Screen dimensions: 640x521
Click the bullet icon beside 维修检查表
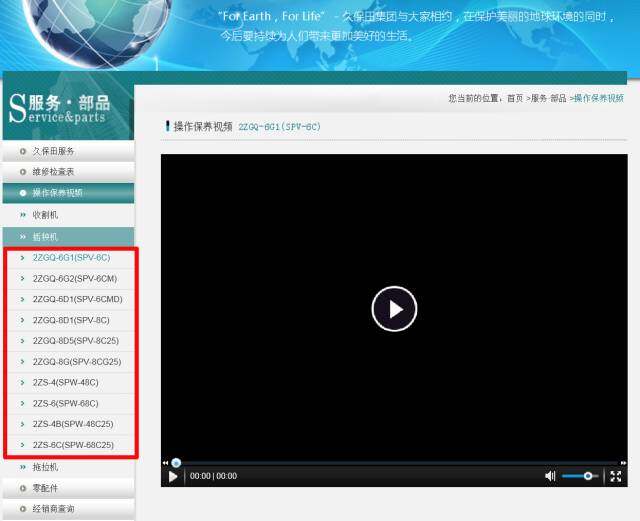[x=23, y=172]
